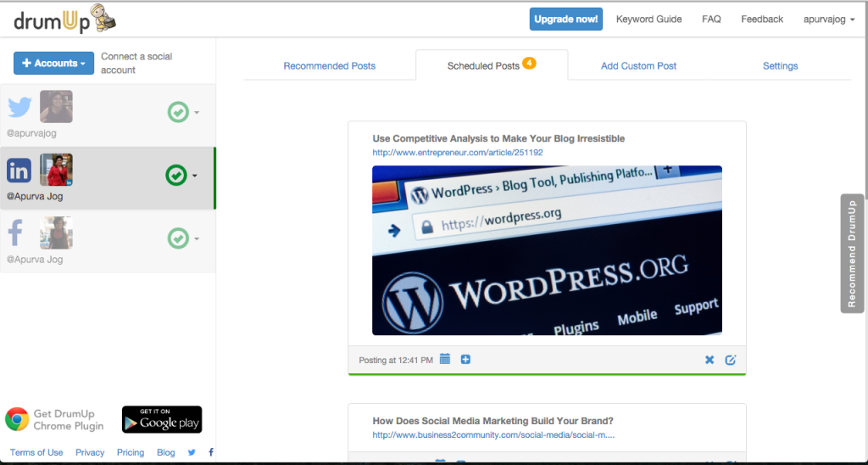The height and width of the screenshot is (465, 868).
Task: Select the Twitter bird icon for @apurvajog
Action: (20, 107)
